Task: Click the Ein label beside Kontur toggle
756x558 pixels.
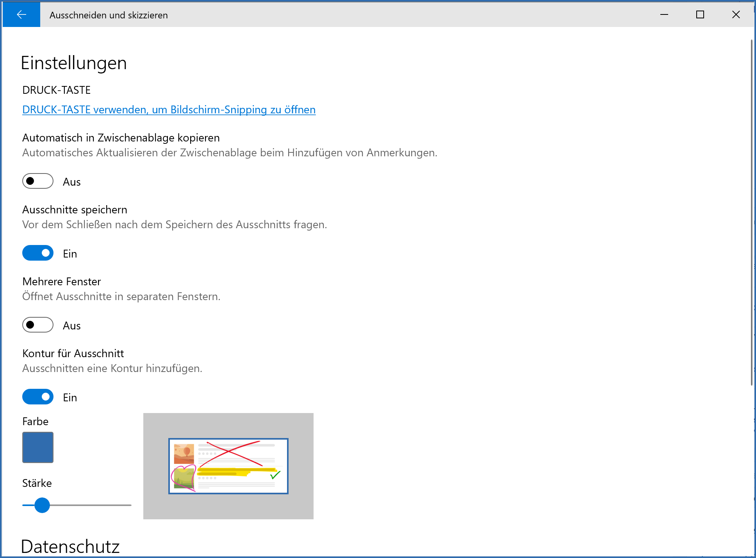Action: coord(70,398)
